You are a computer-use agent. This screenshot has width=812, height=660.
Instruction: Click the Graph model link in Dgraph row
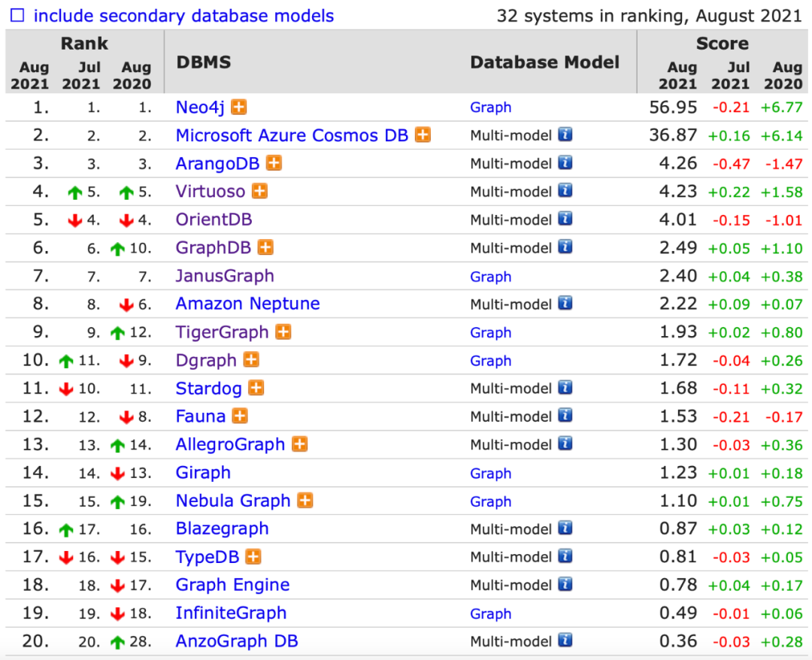(490, 360)
